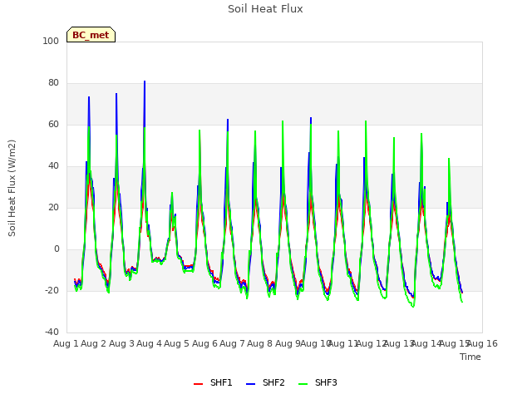This screenshot has height=399, width=532.
Task: Click the -20 y-axis tick label
Action: click(x=52, y=291)
